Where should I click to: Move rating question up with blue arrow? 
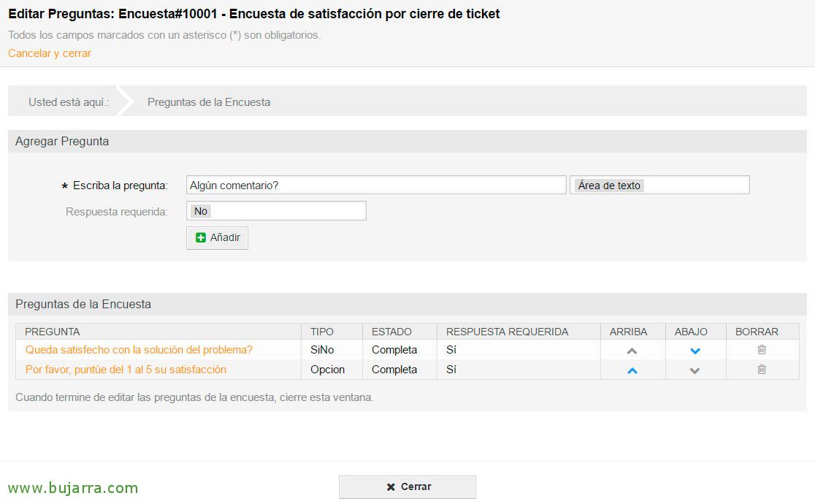coord(632,370)
